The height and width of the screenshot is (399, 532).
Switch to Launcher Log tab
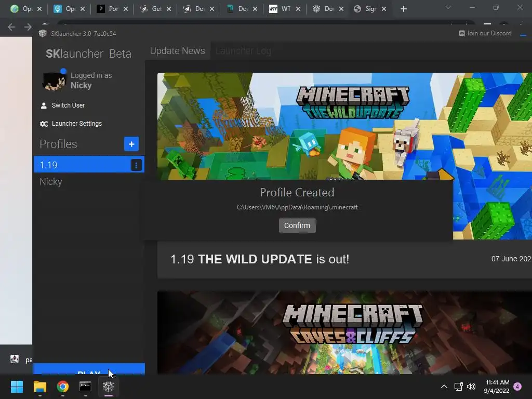click(x=243, y=50)
